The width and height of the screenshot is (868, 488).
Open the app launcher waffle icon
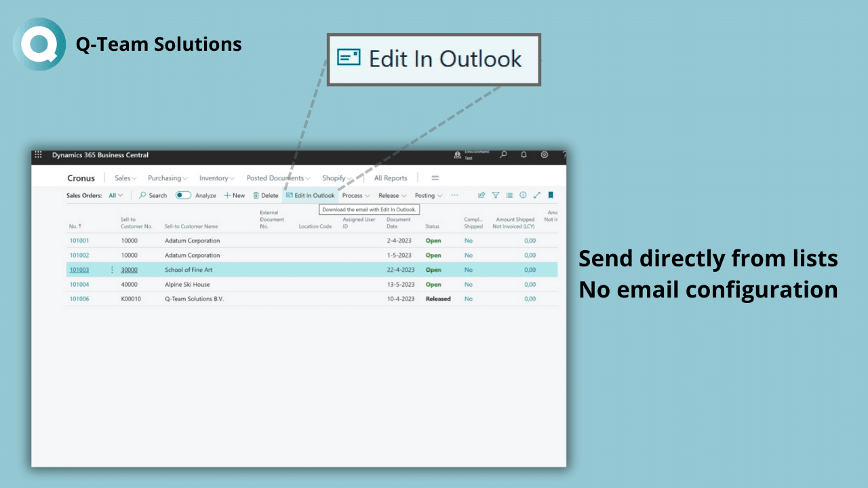point(38,155)
